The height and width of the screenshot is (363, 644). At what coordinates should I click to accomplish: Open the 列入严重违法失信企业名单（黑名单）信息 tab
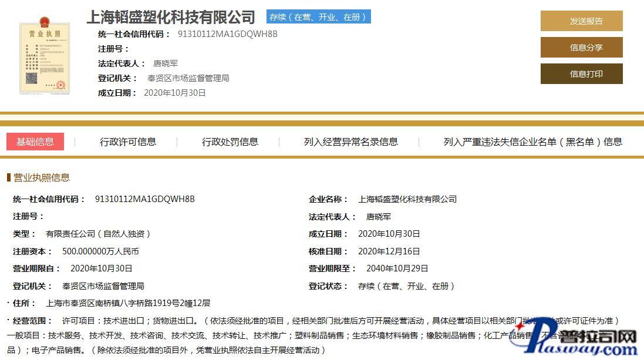point(532,142)
